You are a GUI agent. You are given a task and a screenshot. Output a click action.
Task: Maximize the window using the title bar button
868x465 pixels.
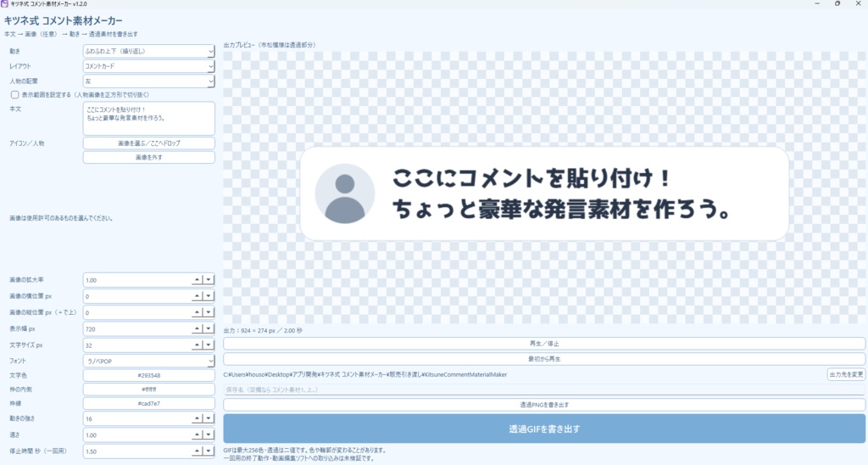pyautogui.click(x=837, y=4)
